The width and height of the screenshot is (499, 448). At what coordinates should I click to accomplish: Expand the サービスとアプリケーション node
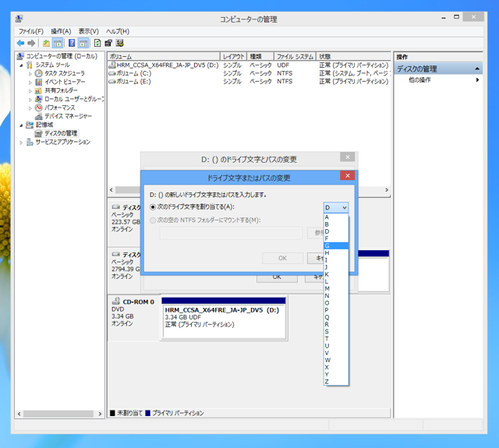point(21,143)
